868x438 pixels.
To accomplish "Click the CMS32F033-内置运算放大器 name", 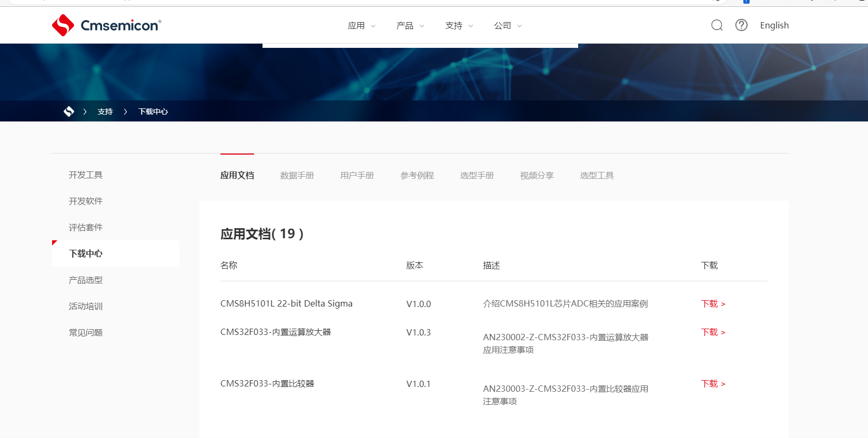I will pyautogui.click(x=276, y=332).
